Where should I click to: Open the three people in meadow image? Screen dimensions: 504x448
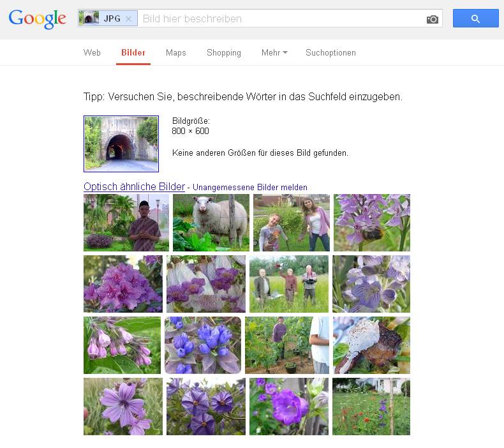click(289, 284)
